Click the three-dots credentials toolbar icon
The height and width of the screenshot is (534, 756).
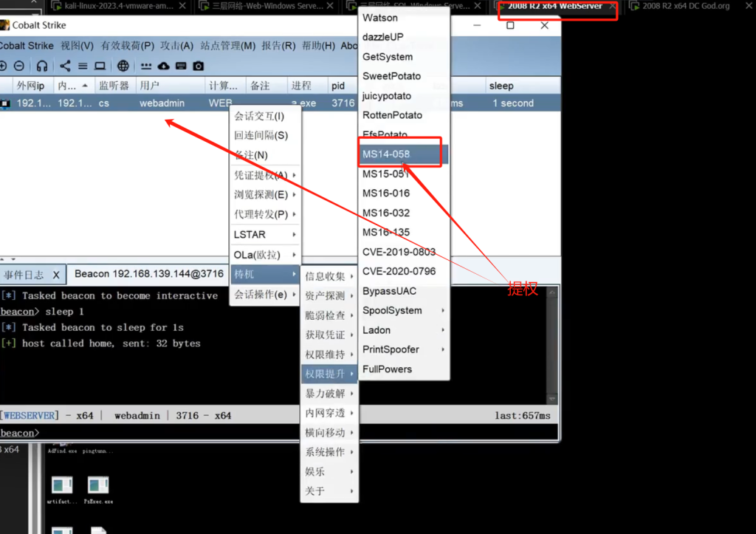pyautogui.click(x=145, y=66)
